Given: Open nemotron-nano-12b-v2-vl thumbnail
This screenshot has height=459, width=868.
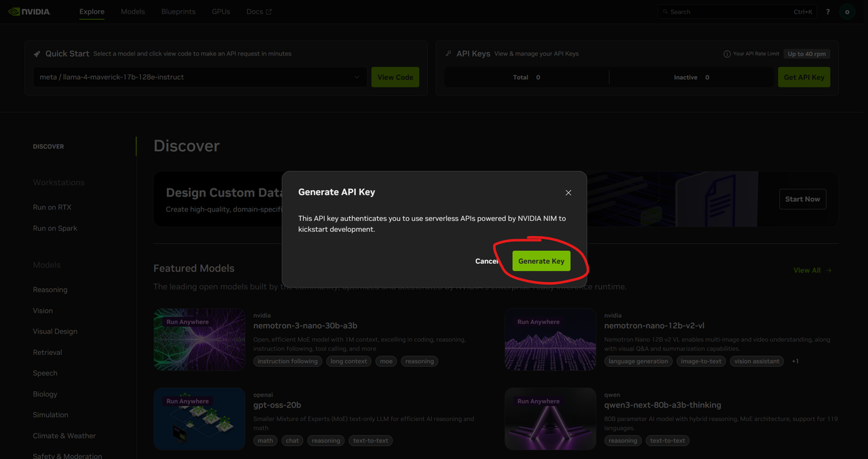Looking at the screenshot, I should point(551,340).
